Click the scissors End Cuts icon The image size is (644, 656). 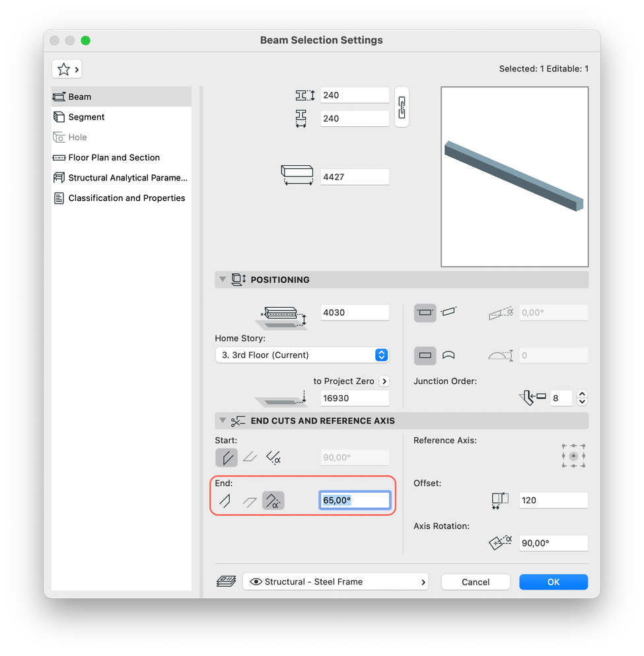238,421
